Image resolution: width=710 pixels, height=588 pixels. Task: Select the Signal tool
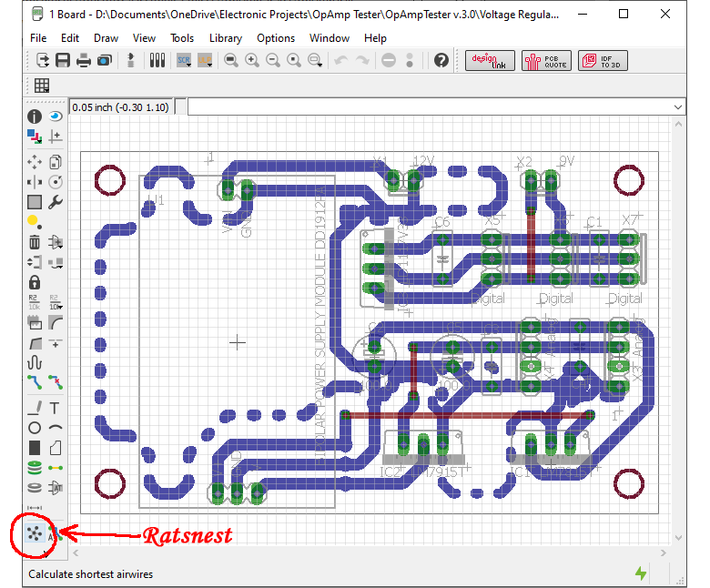[56, 468]
